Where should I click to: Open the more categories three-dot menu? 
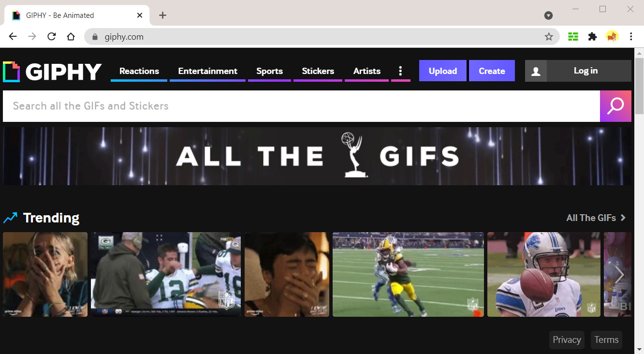(x=401, y=71)
